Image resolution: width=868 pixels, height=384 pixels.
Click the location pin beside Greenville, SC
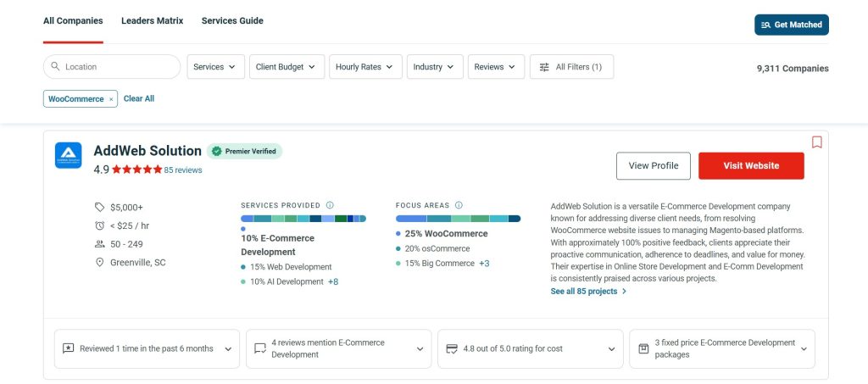(100, 262)
